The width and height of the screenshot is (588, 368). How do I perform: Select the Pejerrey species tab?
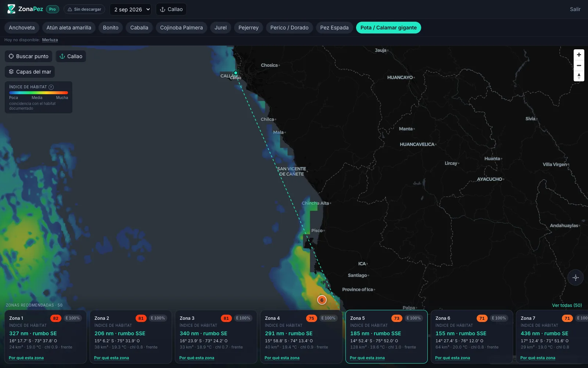(x=248, y=28)
